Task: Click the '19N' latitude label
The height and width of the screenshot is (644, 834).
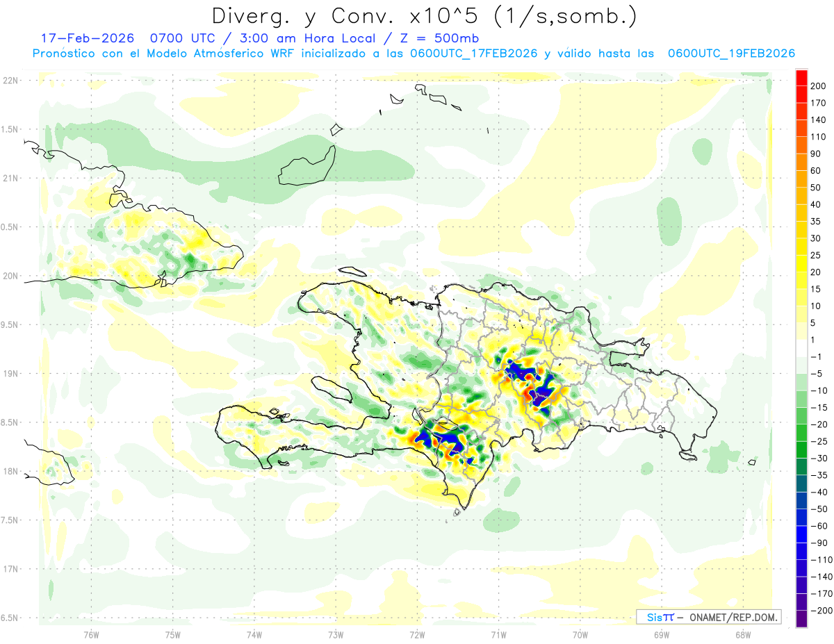Action: coord(10,373)
